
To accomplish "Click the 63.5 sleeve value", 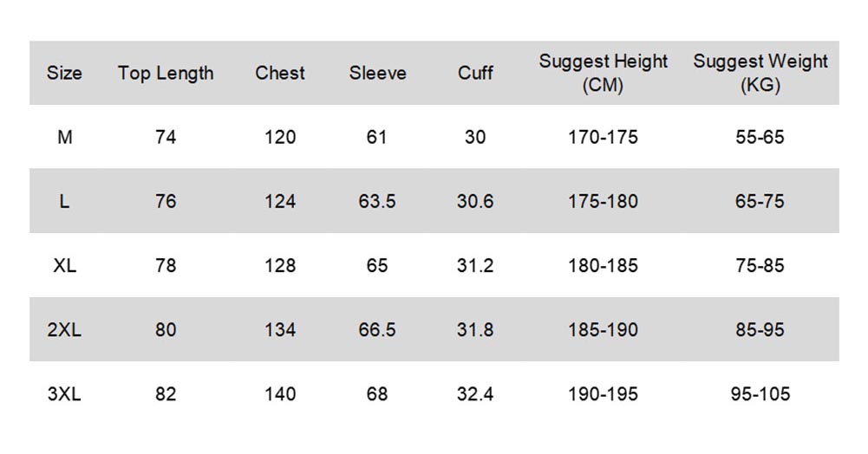I will tap(377, 201).
